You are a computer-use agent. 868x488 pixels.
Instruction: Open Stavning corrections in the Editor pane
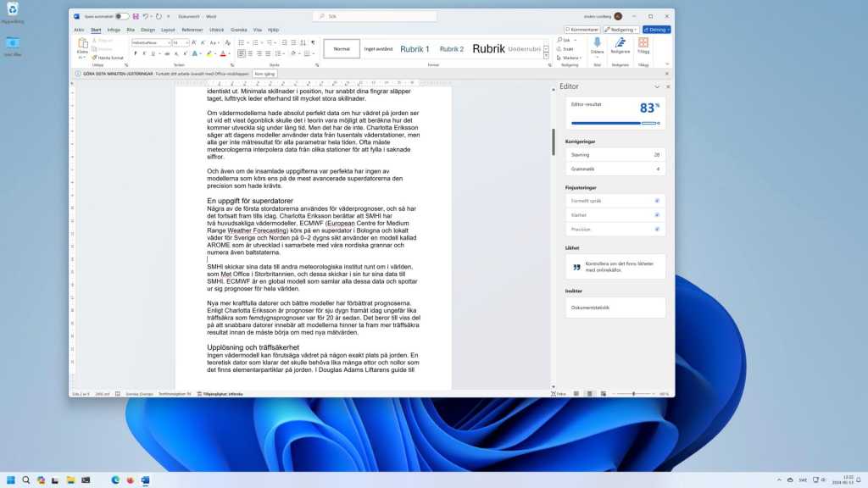click(x=615, y=155)
